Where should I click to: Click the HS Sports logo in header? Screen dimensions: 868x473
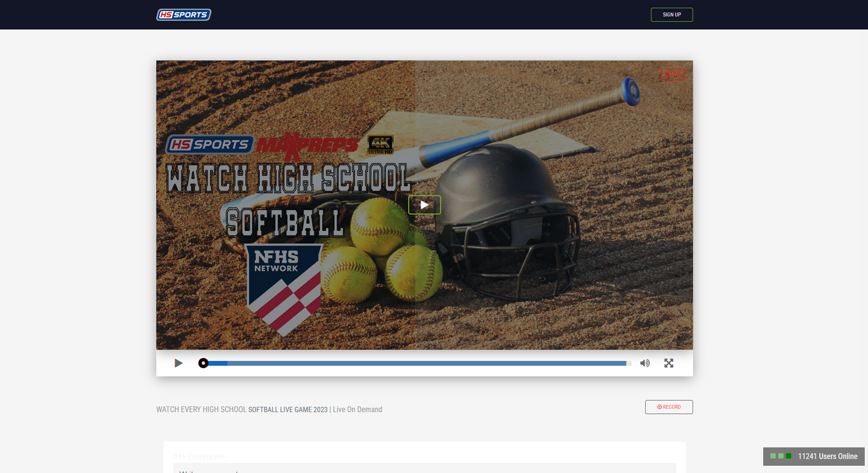[184, 14]
